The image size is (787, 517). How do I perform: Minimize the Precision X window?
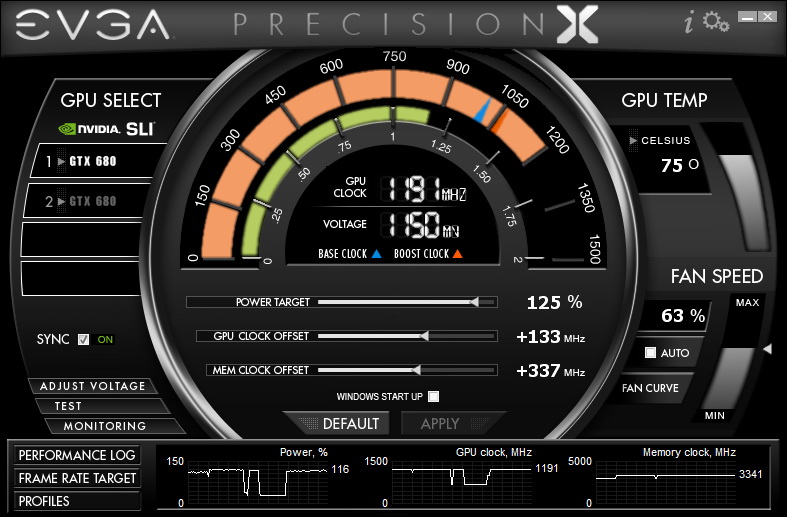(746, 18)
